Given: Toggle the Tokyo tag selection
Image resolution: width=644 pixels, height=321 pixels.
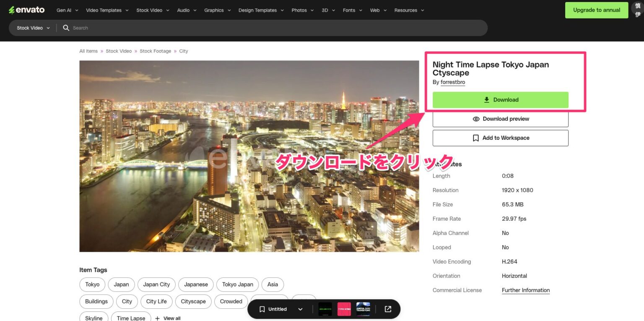Looking at the screenshot, I should (x=92, y=284).
